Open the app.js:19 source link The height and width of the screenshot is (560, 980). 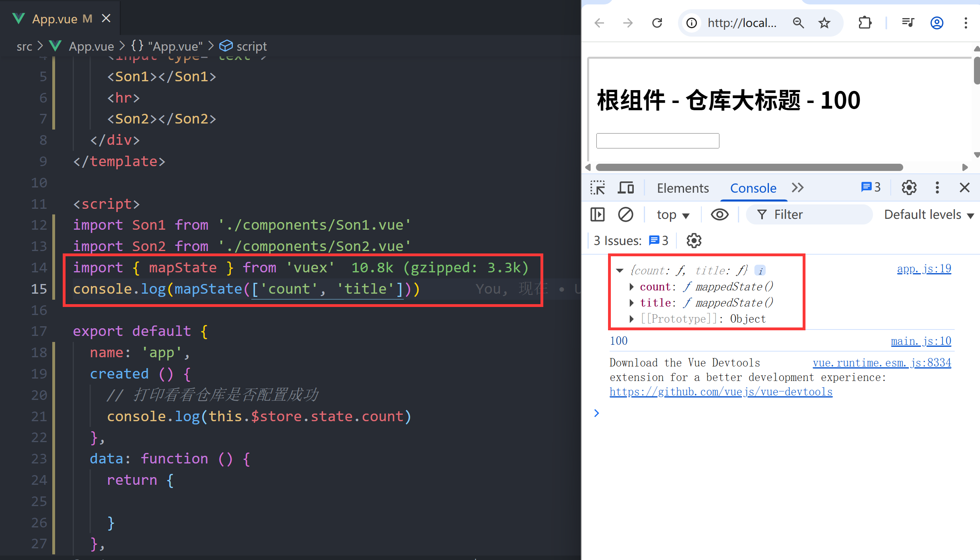pos(924,269)
